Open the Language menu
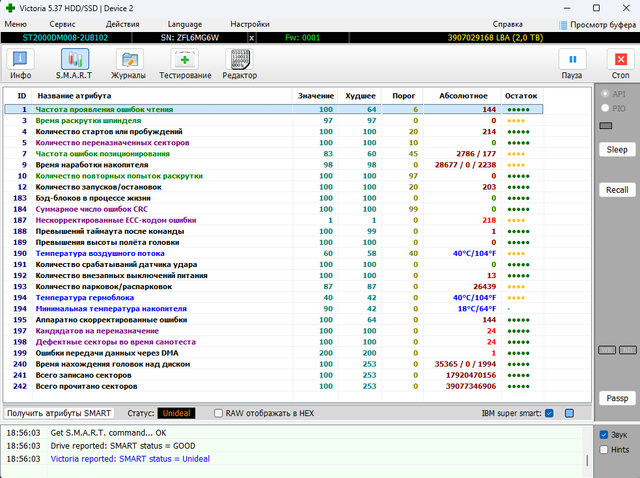Screen dimensions: 640x478 tap(184, 24)
